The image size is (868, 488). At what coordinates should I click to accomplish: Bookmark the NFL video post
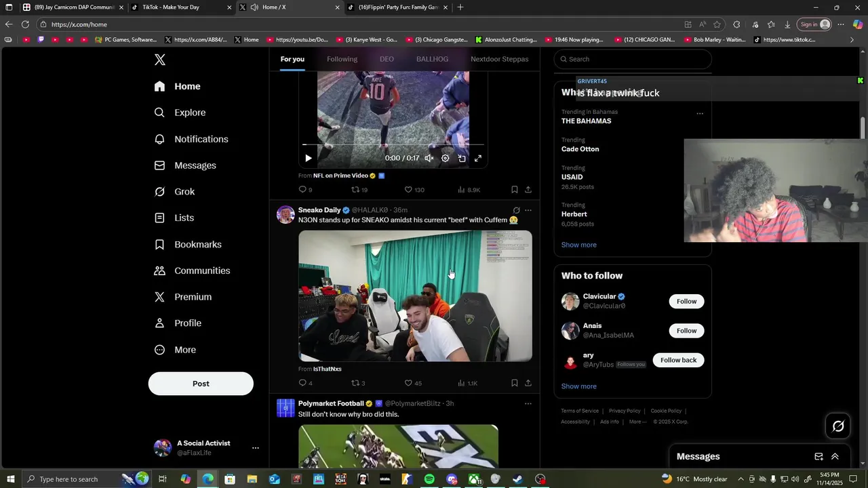click(514, 190)
